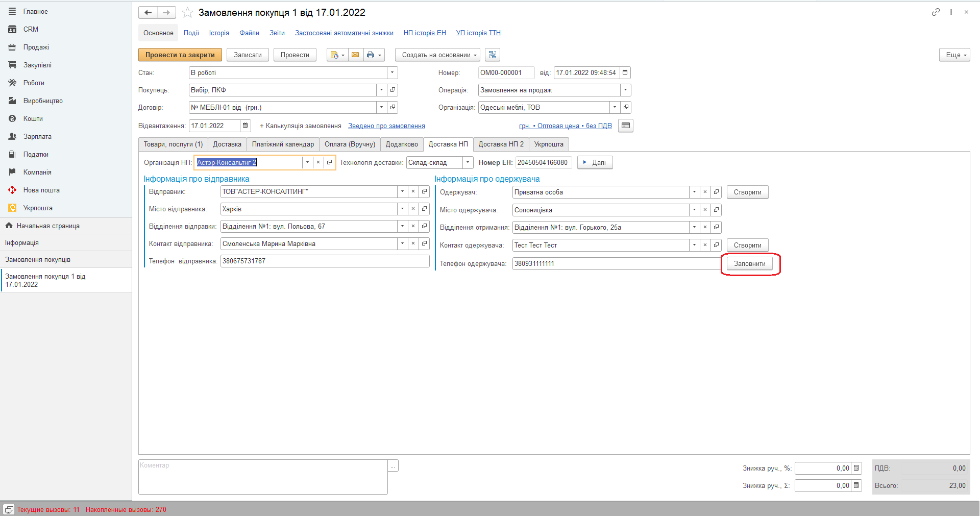Expand the Технологія доставки dropdown

click(x=468, y=162)
